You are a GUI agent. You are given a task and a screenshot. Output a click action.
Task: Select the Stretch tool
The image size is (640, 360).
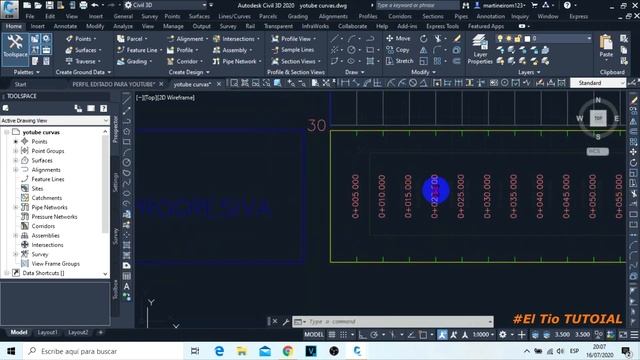click(400, 61)
